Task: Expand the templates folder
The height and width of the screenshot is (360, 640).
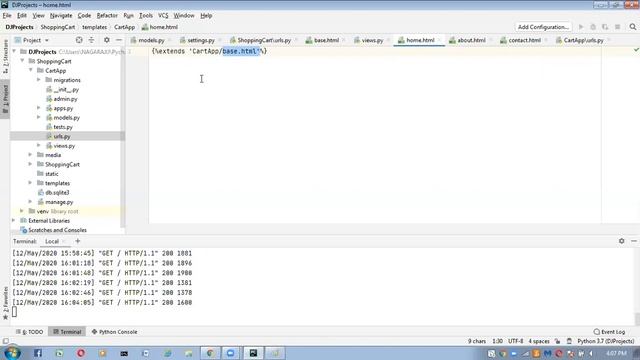Action: click(x=31, y=183)
